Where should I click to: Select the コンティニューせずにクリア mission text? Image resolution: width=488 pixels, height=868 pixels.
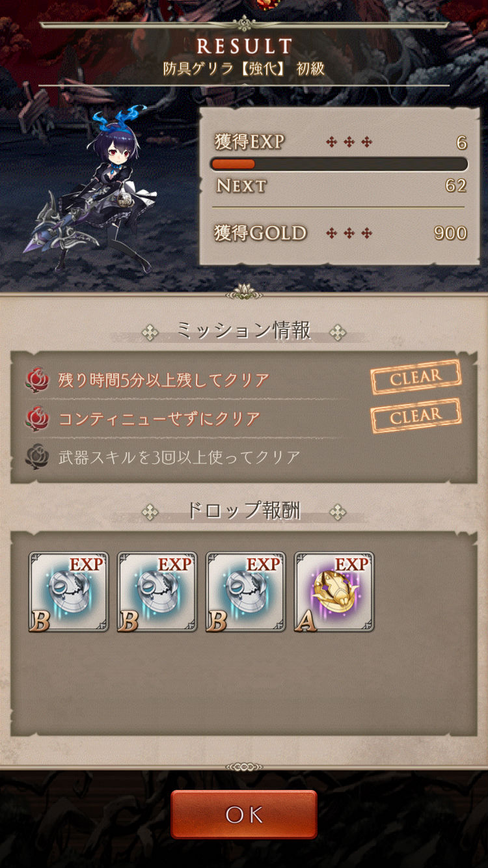tap(159, 418)
